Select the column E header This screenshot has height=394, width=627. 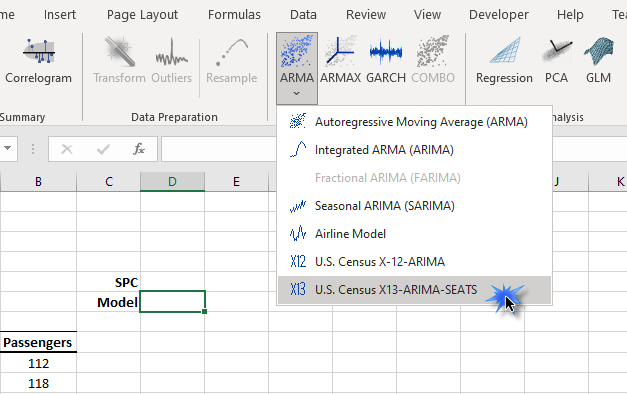236,182
